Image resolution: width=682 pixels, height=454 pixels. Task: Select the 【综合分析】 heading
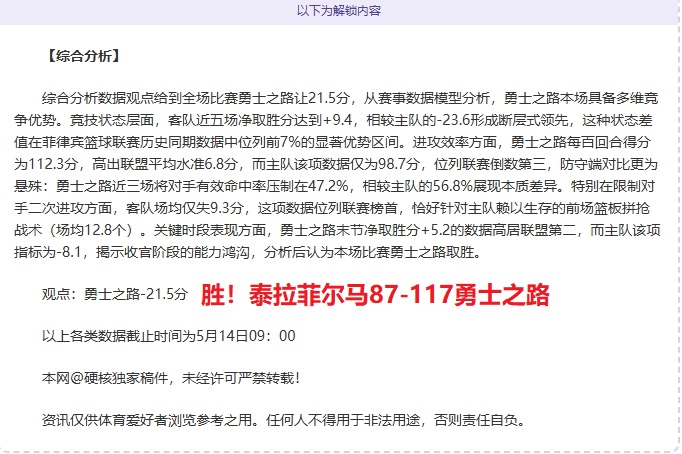click(83, 56)
